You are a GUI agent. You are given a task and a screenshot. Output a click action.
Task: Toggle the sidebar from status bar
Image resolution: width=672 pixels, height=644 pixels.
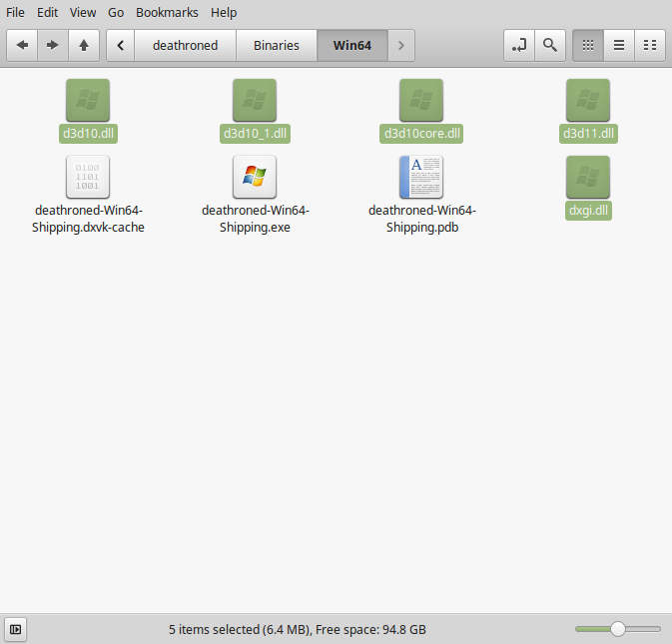(15, 629)
